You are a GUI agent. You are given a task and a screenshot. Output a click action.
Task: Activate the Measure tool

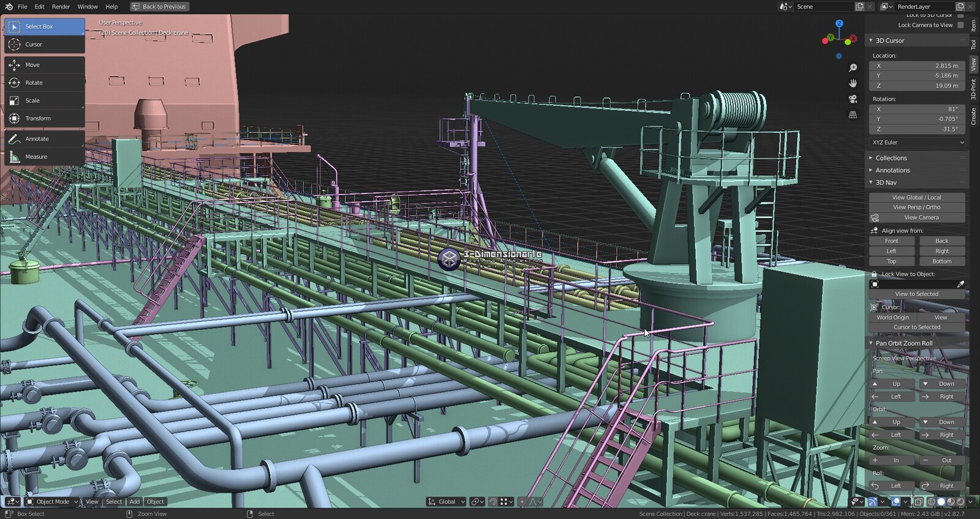[x=45, y=156]
